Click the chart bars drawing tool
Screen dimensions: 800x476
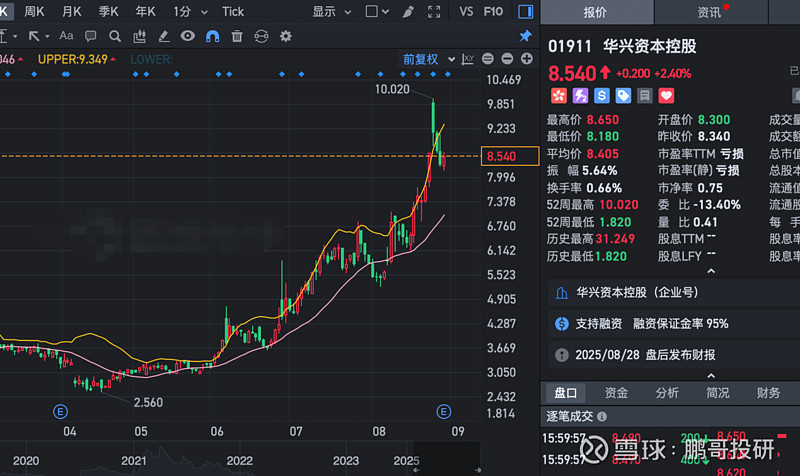(x=139, y=36)
